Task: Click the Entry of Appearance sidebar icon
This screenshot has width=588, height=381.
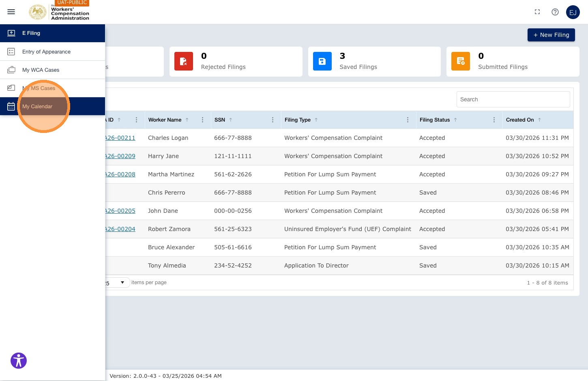Action: tap(11, 51)
